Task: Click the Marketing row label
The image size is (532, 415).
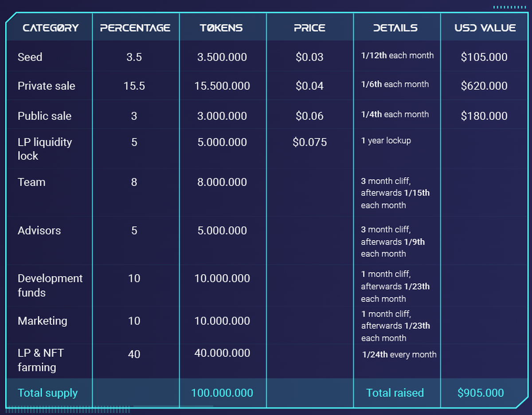Action: pos(43,321)
